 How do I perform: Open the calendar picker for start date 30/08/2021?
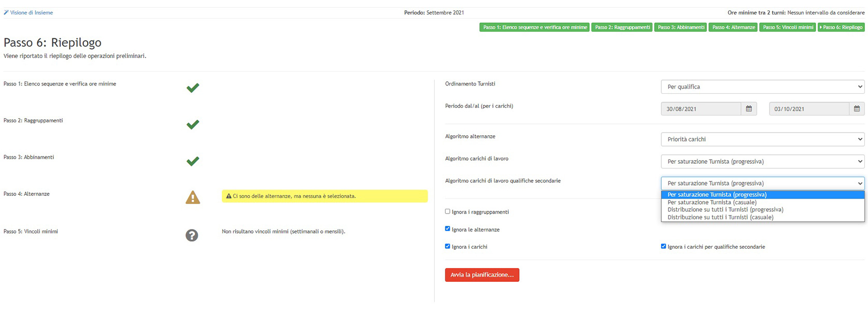click(749, 109)
